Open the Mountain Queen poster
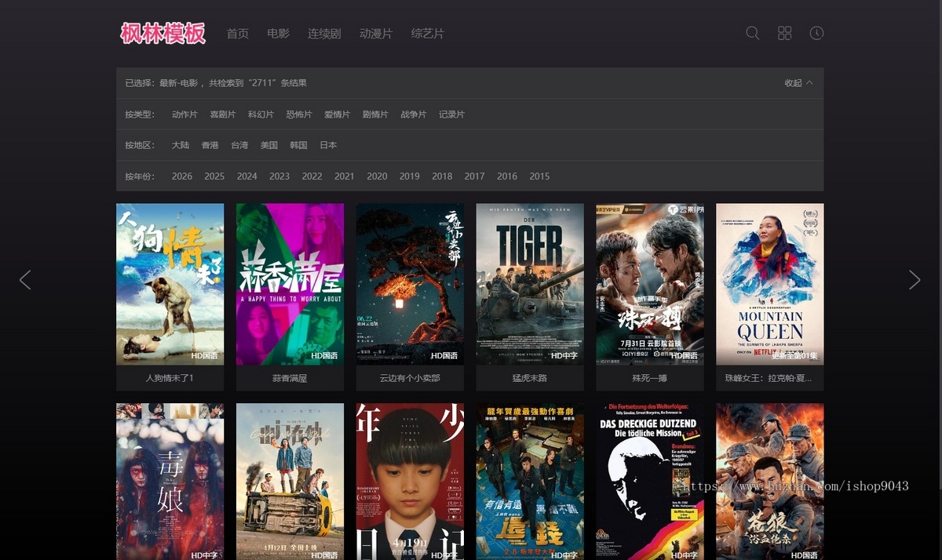Image resolution: width=942 pixels, height=560 pixels. click(770, 284)
